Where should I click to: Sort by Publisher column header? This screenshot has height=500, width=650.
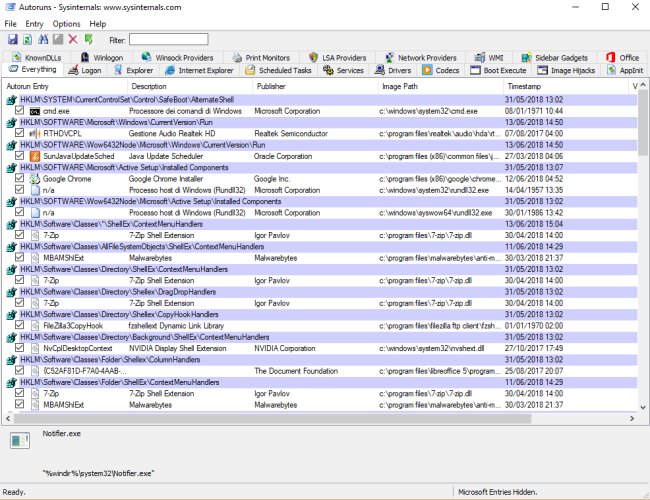[x=316, y=86]
